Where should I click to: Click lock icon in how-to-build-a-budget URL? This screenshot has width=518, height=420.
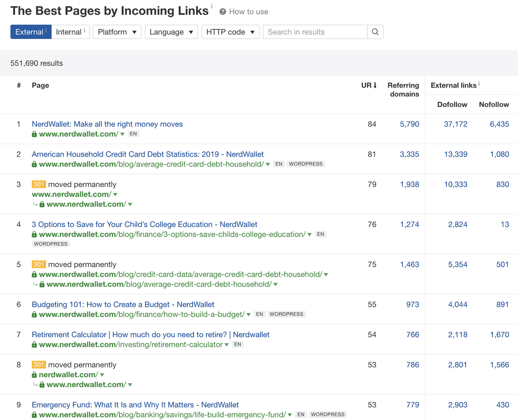tap(35, 315)
